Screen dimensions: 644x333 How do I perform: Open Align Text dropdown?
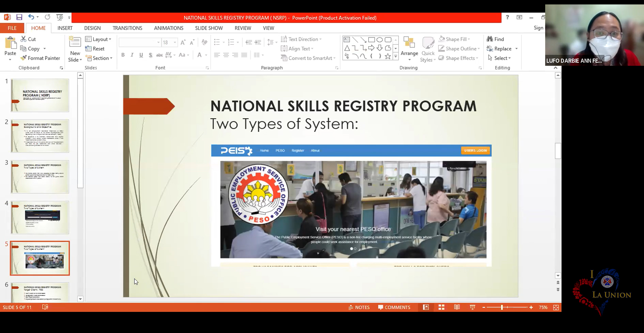297,49
